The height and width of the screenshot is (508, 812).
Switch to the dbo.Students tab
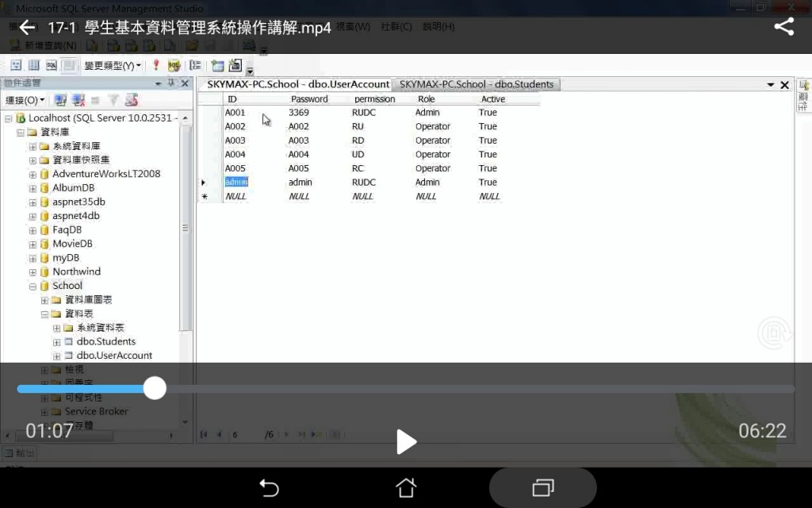[x=476, y=84]
